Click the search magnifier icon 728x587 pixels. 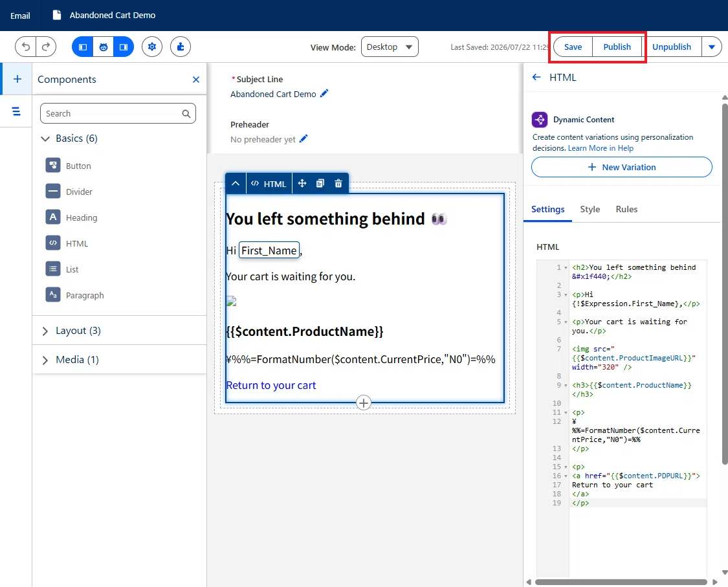(186, 114)
